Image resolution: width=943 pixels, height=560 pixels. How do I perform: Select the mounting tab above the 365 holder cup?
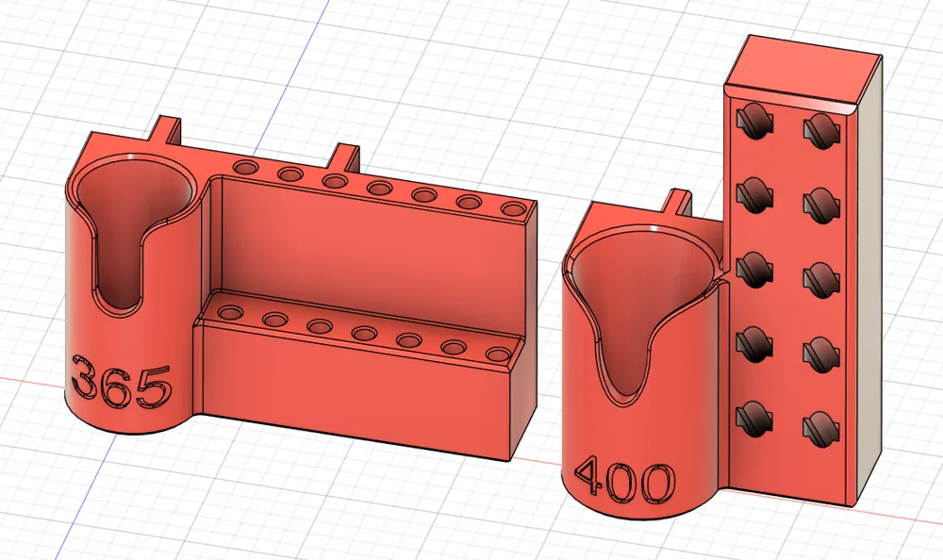coord(163,130)
